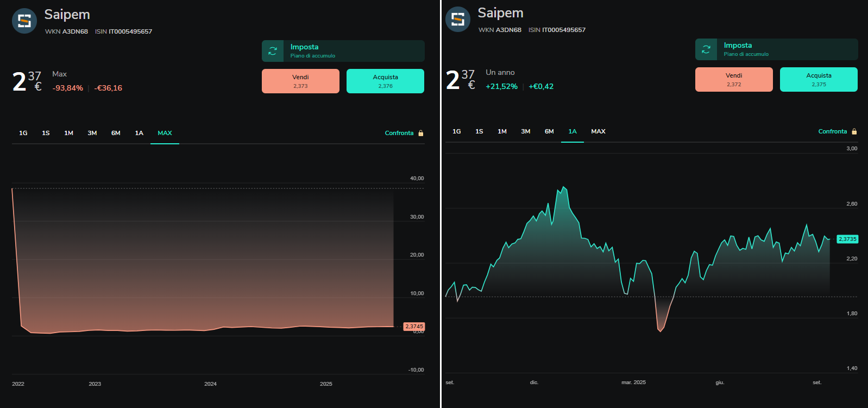Click Vendi button showing 2,372
Viewport: 868px width, 408px height.
(x=734, y=79)
